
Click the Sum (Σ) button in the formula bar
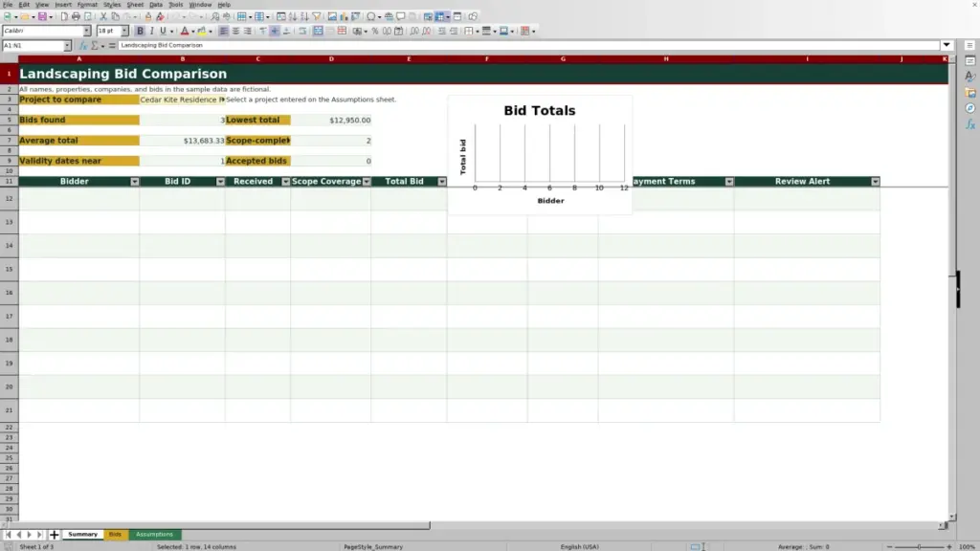[95, 45]
